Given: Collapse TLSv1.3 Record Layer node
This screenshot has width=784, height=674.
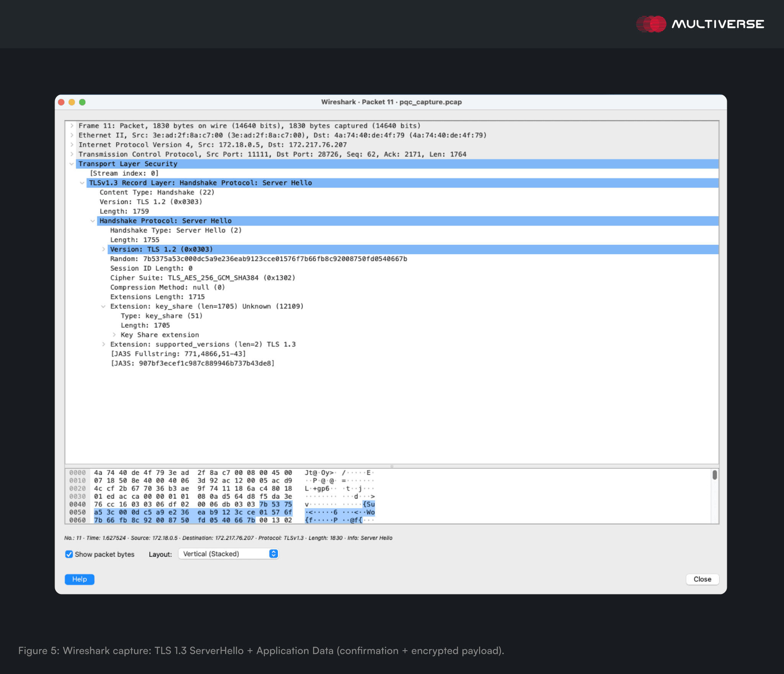Looking at the screenshot, I should tap(82, 183).
